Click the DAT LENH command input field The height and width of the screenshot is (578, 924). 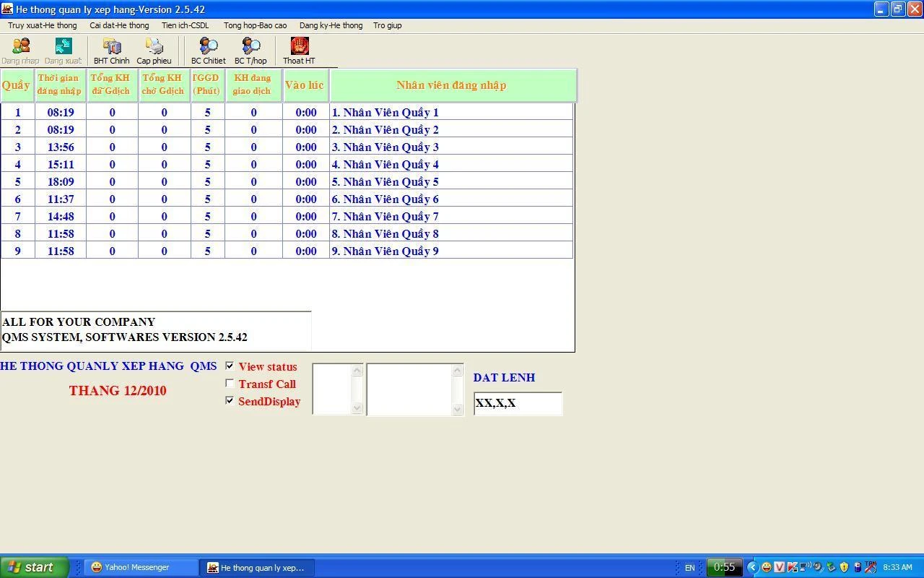point(517,403)
